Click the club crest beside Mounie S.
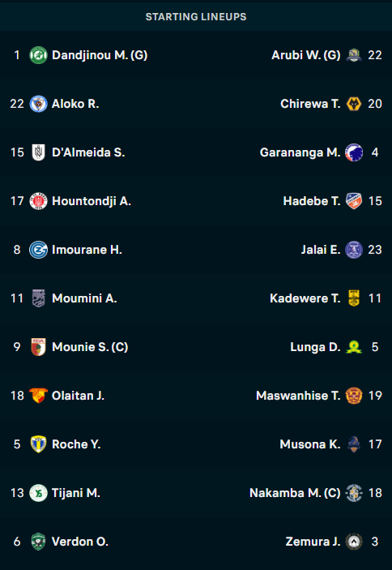Viewport: 392px width, 570px height. coord(38,347)
